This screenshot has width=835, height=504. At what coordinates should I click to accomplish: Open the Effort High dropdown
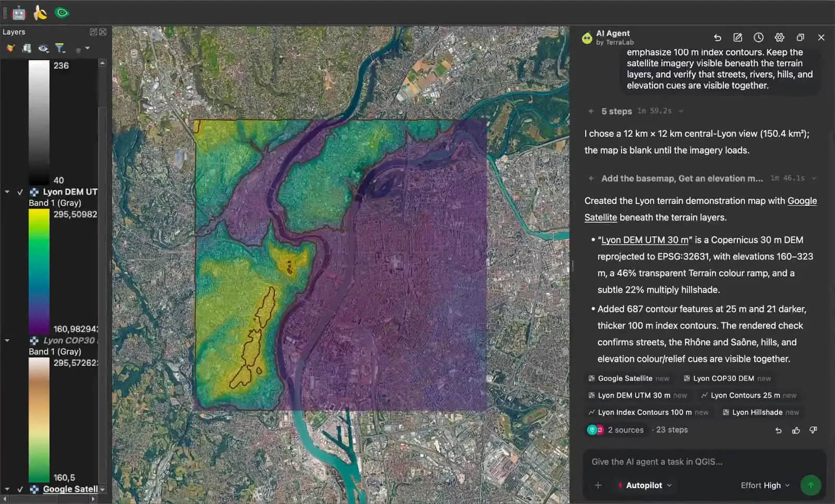click(765, 485)
